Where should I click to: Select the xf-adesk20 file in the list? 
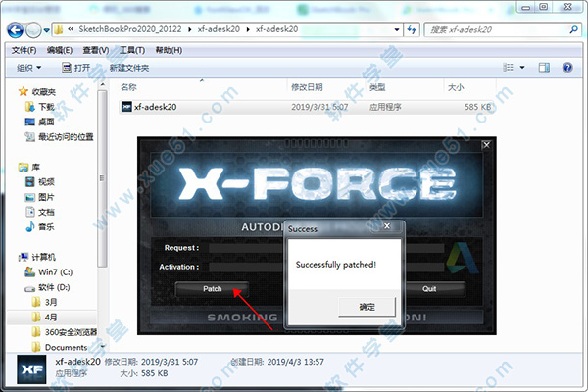point(306,107)
